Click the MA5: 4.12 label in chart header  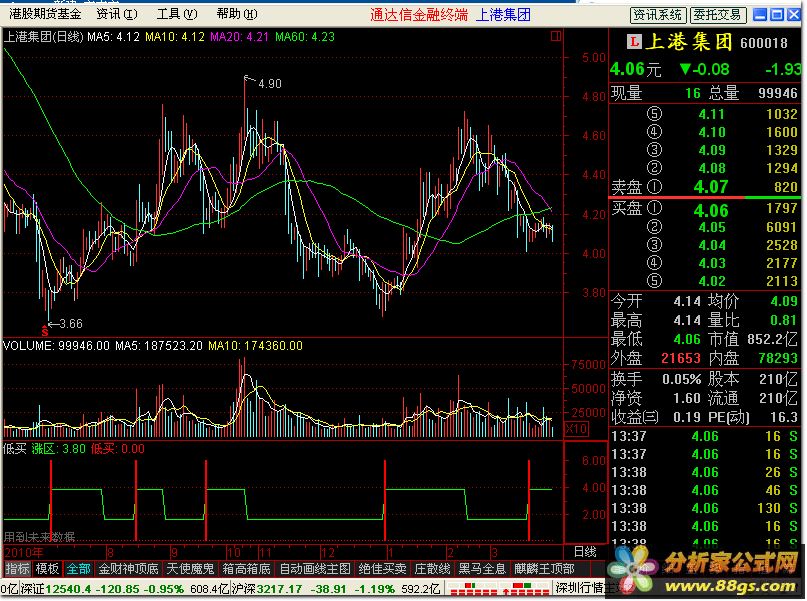(113, 37)
